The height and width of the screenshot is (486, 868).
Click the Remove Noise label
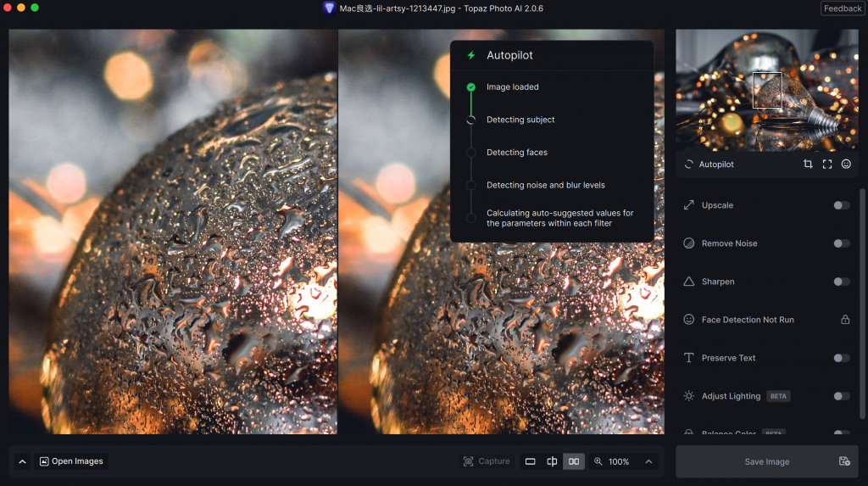pos(729,243)
